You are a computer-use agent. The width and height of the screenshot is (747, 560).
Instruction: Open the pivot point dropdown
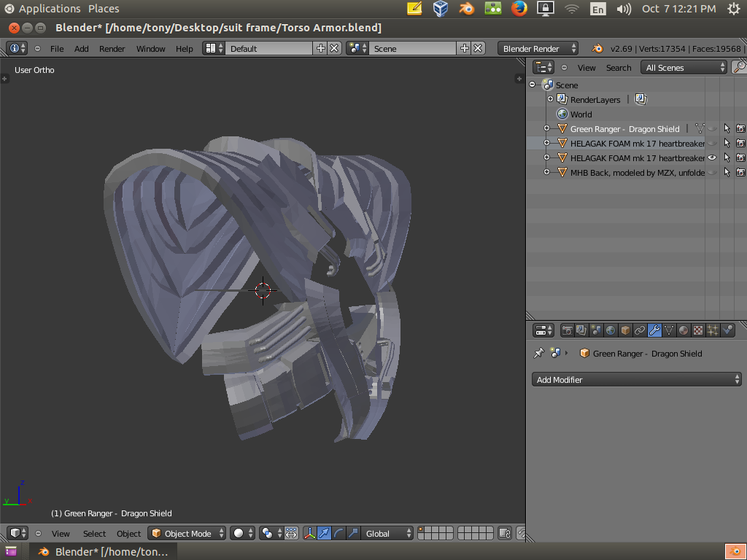[271, 533]
